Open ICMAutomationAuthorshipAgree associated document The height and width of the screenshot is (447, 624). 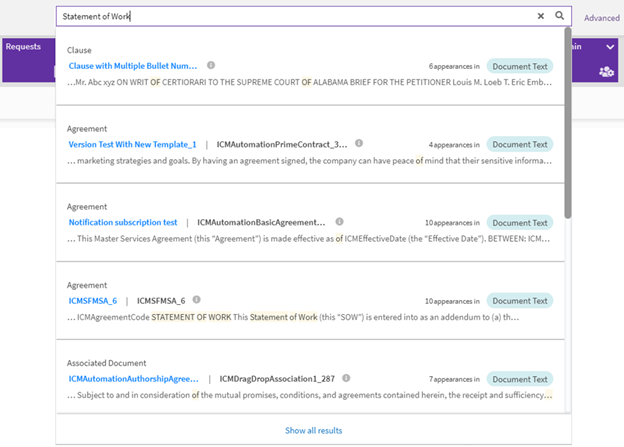click(133, 379)
